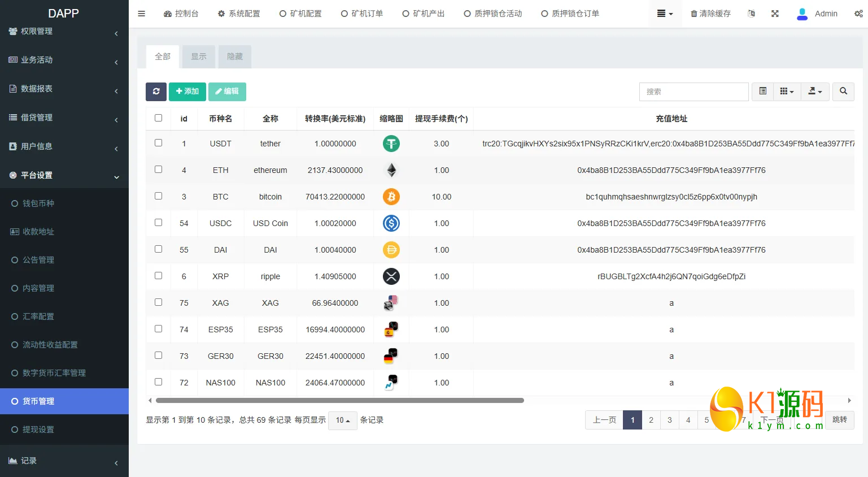Expand the 借贷管理 sidebar menu

click(x=64, y=118)
